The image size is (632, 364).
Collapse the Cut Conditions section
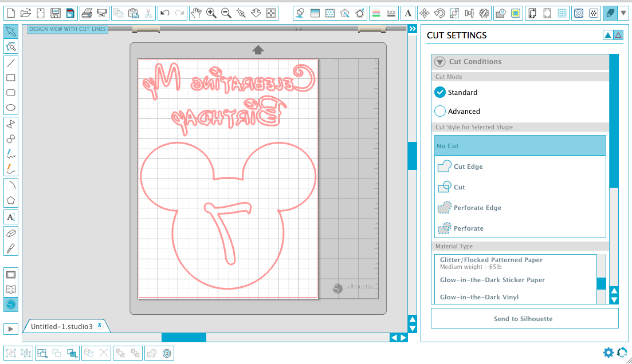click(439, 62)
